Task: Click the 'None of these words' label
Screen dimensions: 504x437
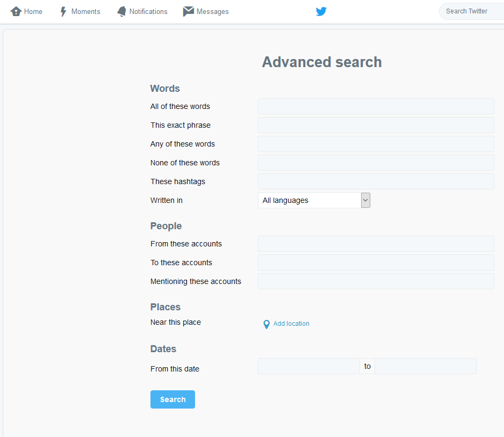Action: click(185, 163)
